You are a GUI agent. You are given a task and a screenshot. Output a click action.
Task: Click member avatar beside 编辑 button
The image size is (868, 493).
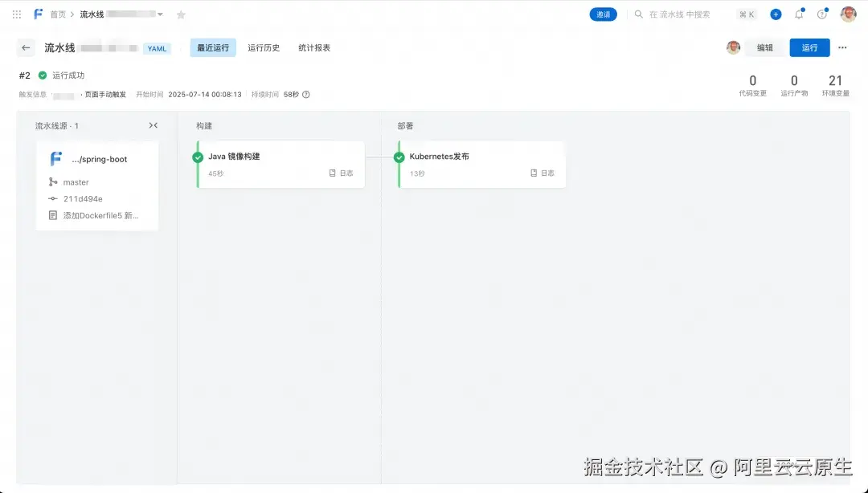tap(734, 47)
